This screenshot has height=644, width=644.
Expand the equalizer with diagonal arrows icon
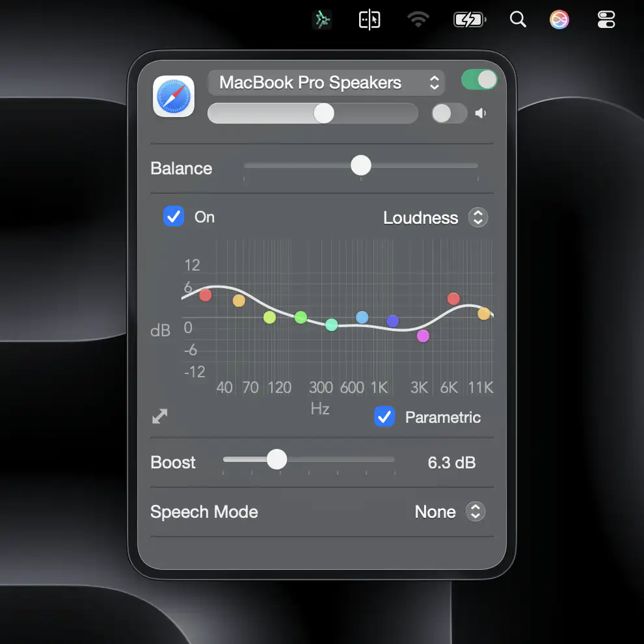(160, 416)
